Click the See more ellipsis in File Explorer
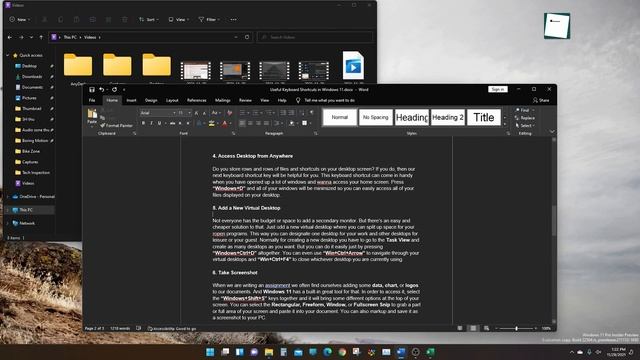This screenshot has height=360, width=640. coord(233,20)
